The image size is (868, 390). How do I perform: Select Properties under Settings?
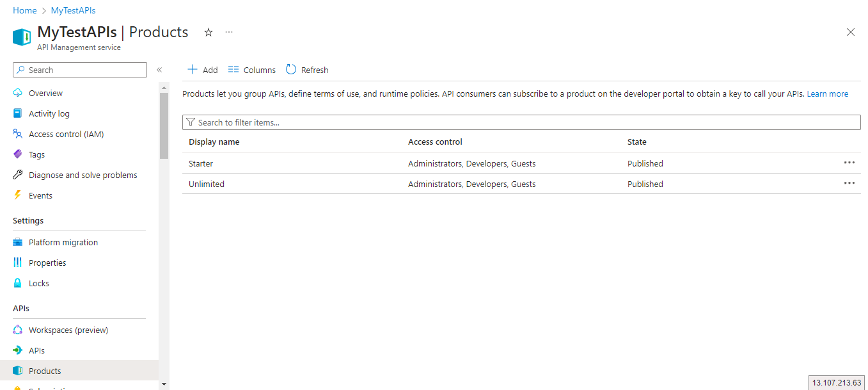(47, 263)
